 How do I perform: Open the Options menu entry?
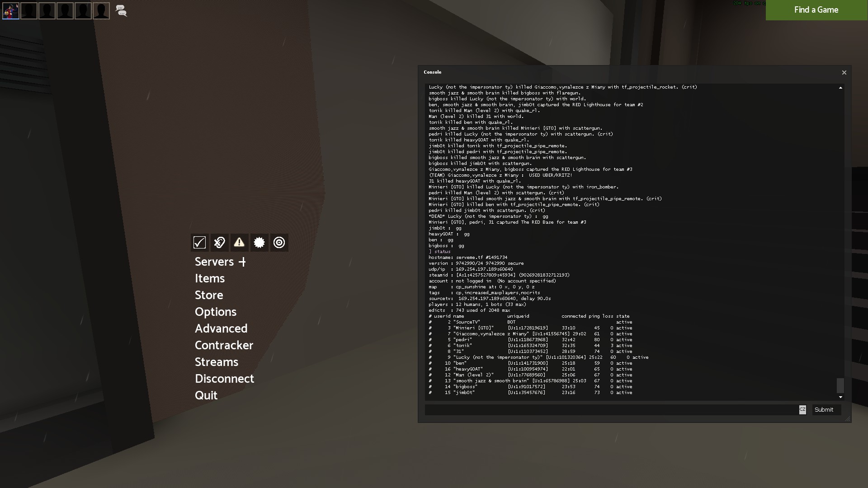click(x=216, y=312)
